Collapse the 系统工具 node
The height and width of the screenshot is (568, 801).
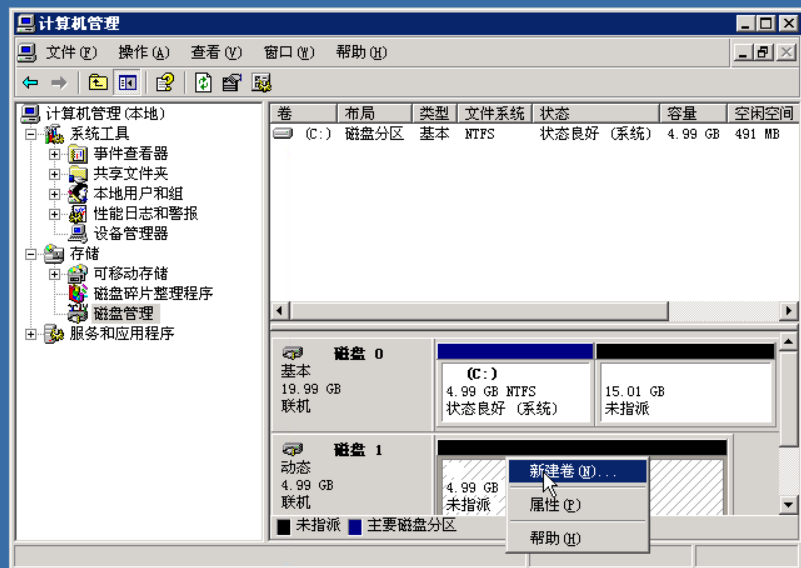[31, 134]
